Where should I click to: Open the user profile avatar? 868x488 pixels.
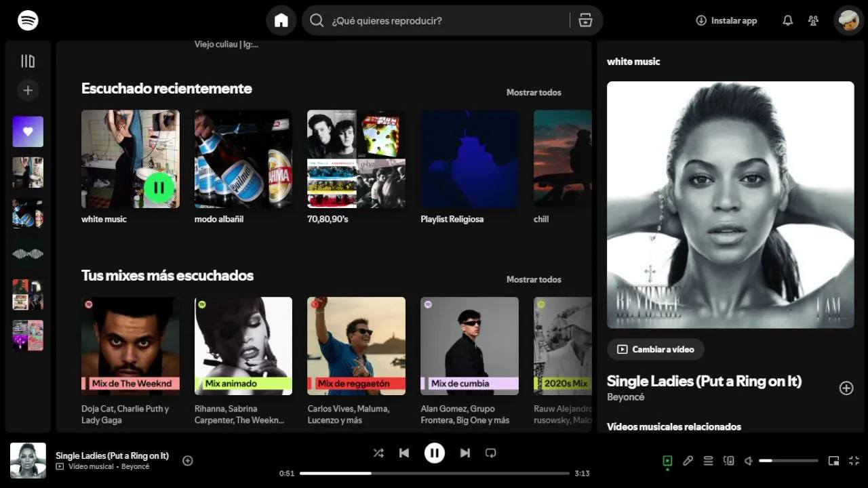(848, 20)
